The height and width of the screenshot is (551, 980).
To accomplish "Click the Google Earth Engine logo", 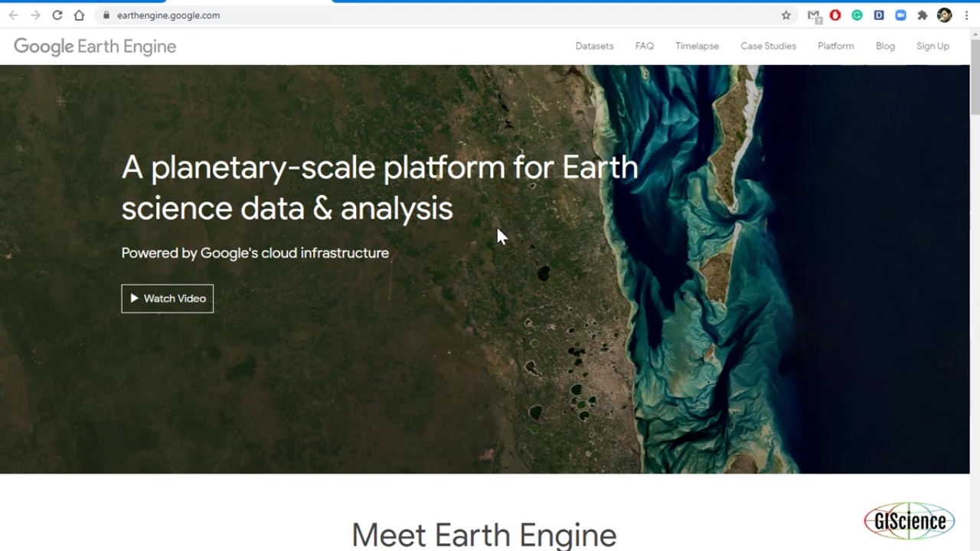I will (95, 47).
